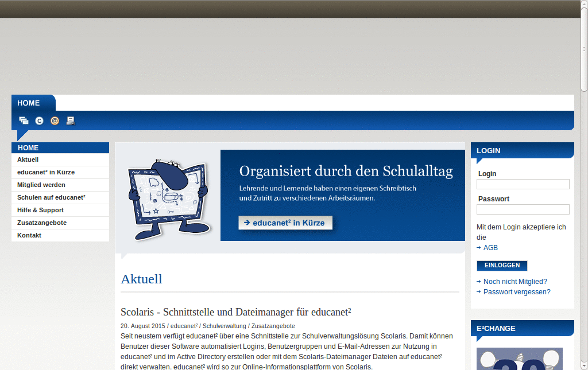Open the Scolaris article headline

(236, 312)
